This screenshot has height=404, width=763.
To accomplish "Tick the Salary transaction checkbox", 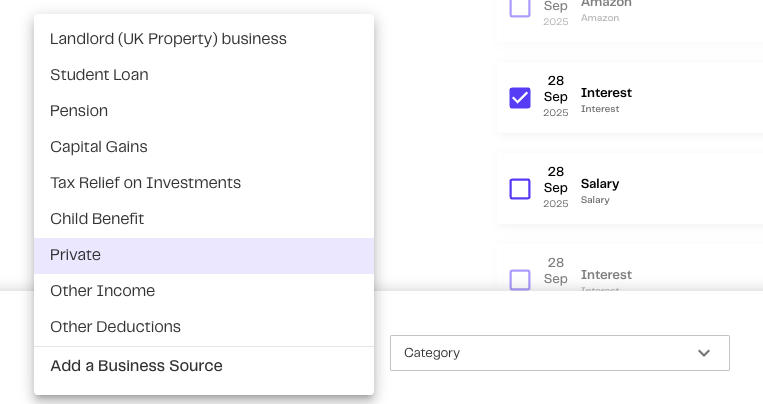I will click(520, 189).
